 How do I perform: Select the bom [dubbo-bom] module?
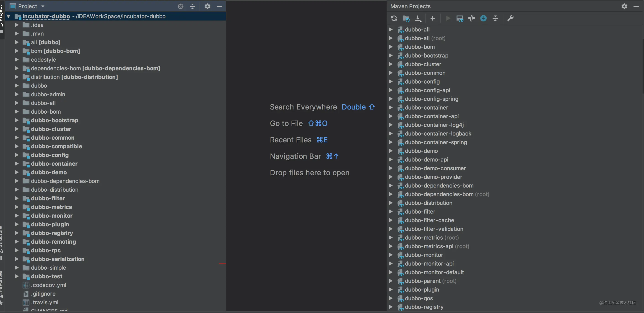55,51
